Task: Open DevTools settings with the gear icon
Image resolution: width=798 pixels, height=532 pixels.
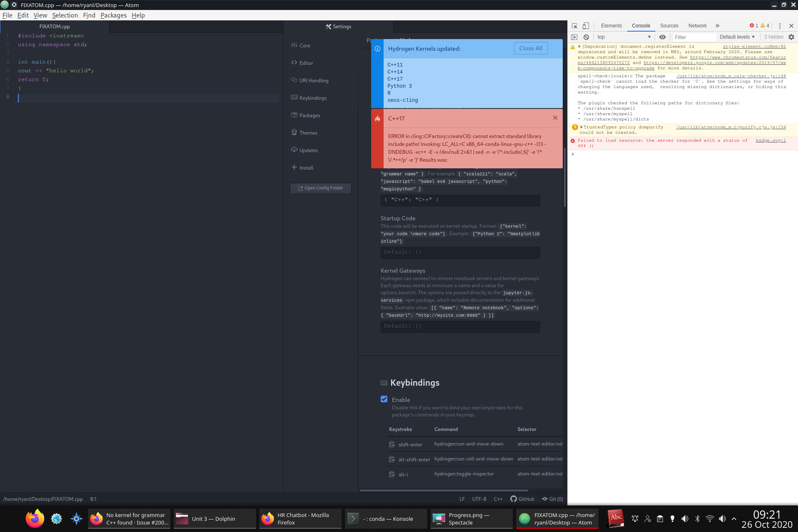Action: click(791, 37)
